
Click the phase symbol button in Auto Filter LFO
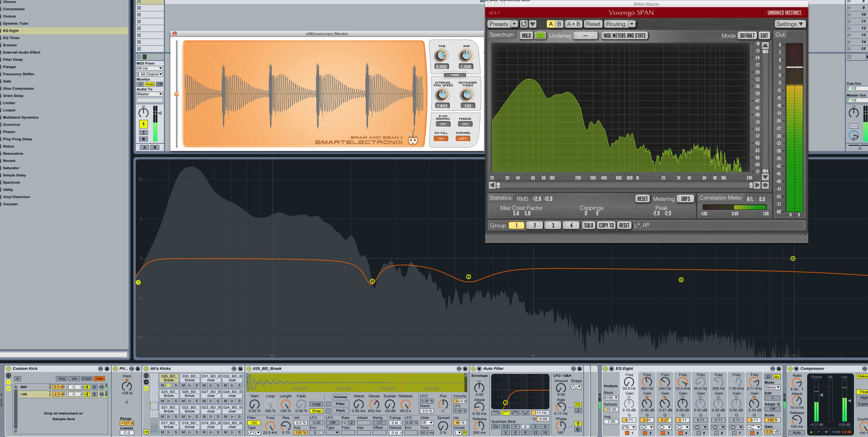click(578, 423)
